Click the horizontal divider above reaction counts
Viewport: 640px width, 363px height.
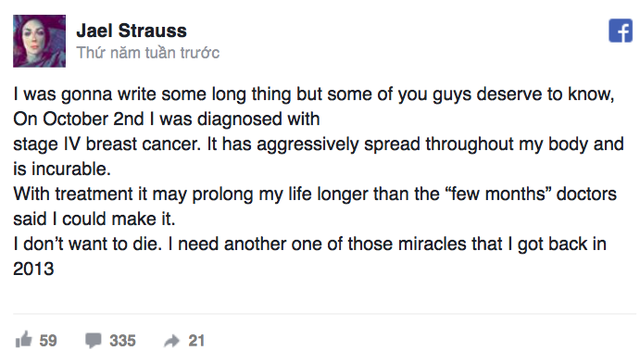coord(324,314)
